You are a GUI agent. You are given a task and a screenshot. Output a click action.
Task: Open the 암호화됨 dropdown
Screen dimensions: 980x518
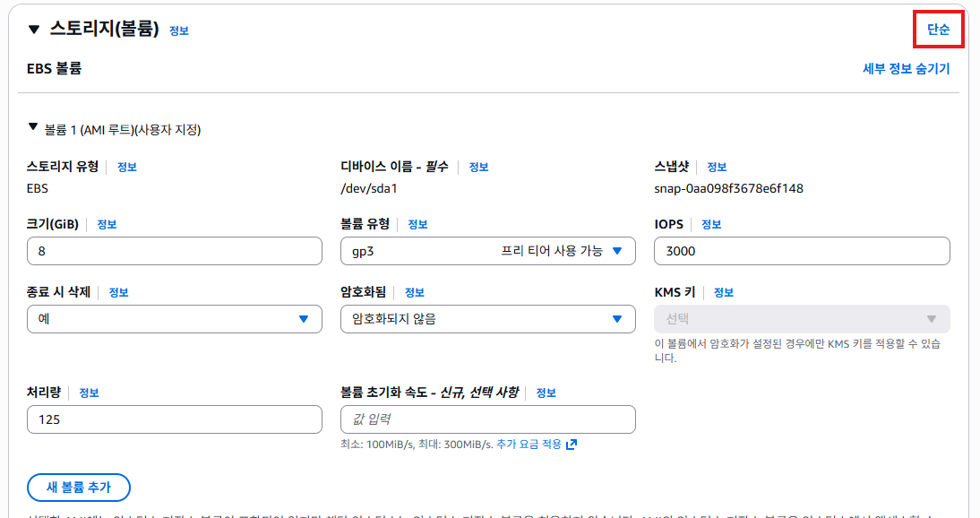tap(488, 319)
